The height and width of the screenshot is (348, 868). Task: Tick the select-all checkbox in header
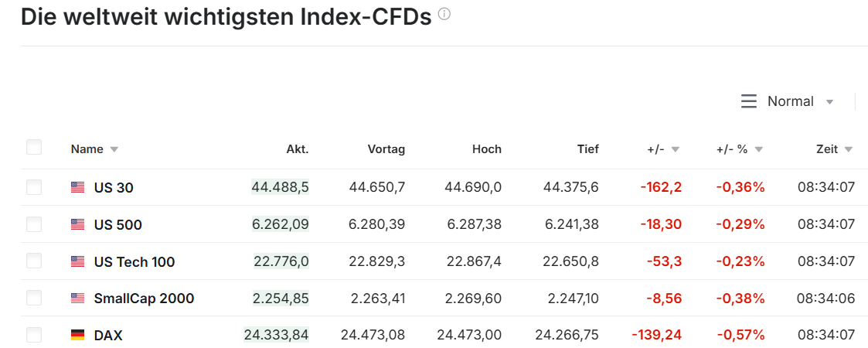(34, 147)
